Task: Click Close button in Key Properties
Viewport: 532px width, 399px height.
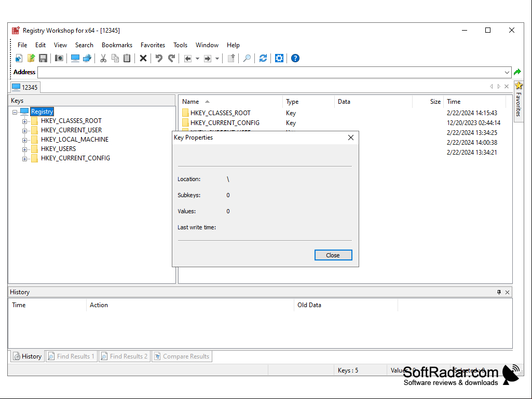Action: pos(333,255)
